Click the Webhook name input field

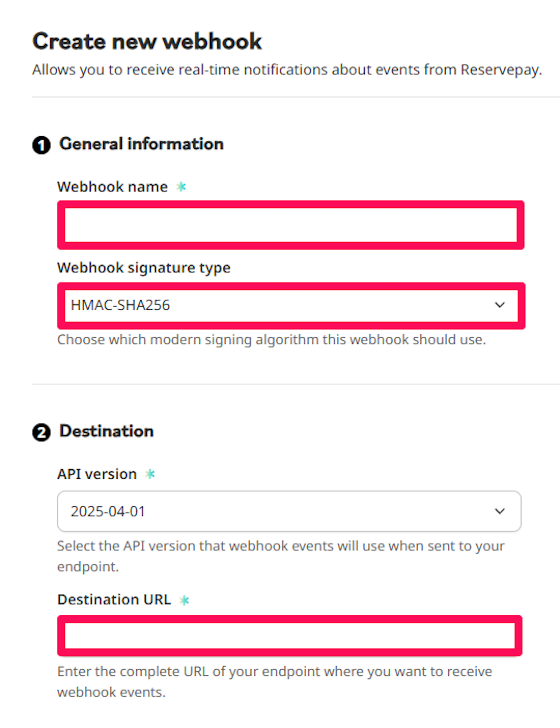click(291, 225)
